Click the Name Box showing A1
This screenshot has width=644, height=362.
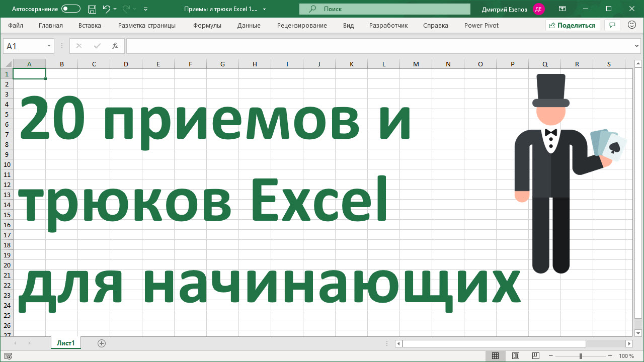[24, 46]
